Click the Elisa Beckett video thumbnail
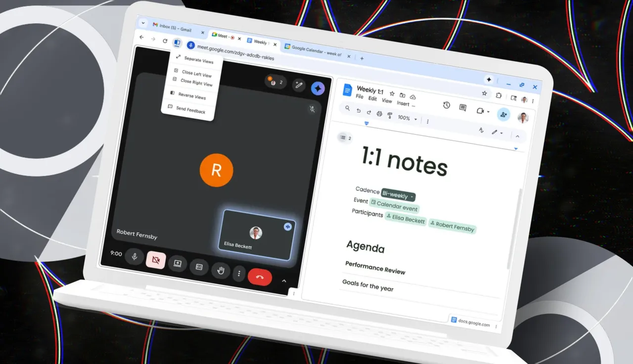The image size is (633, 364). pyautogui.click(x=257, y=235)
